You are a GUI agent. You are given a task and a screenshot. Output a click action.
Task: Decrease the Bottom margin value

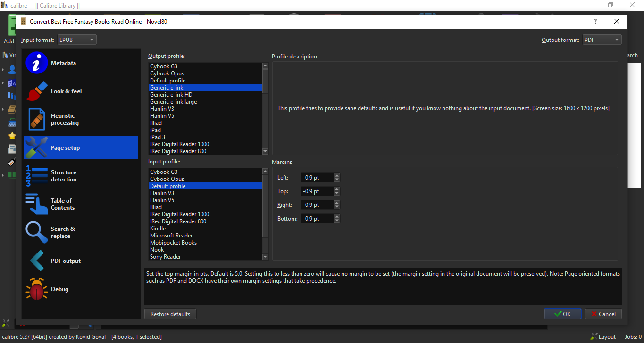[337, 221]
